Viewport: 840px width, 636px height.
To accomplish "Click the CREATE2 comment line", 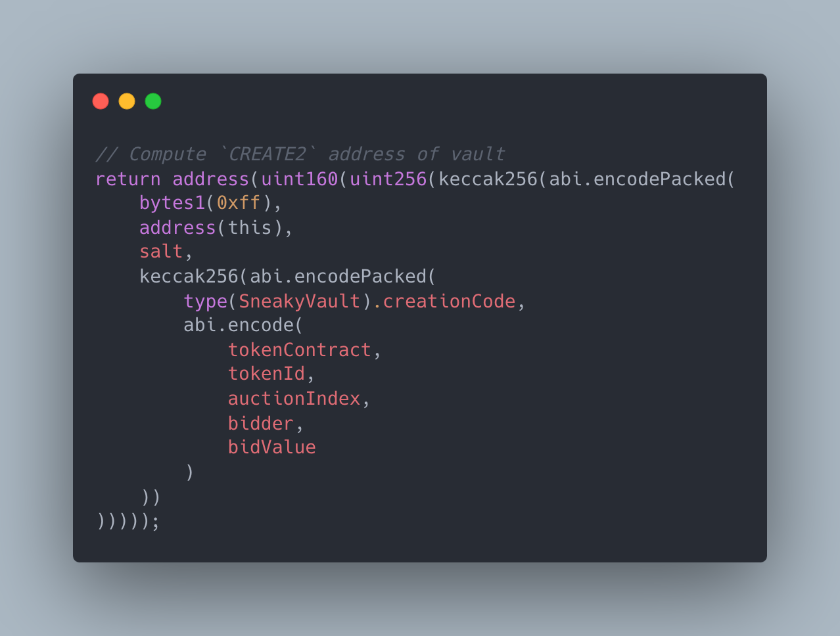I will tap(300, 154).
